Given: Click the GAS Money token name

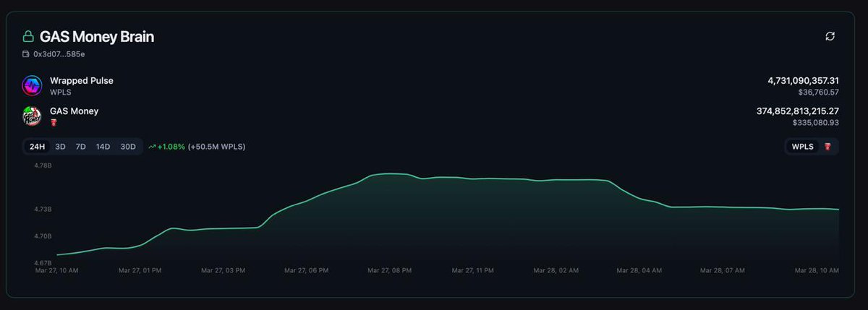Looking at the screenshot, I should (x=74, y=111).
